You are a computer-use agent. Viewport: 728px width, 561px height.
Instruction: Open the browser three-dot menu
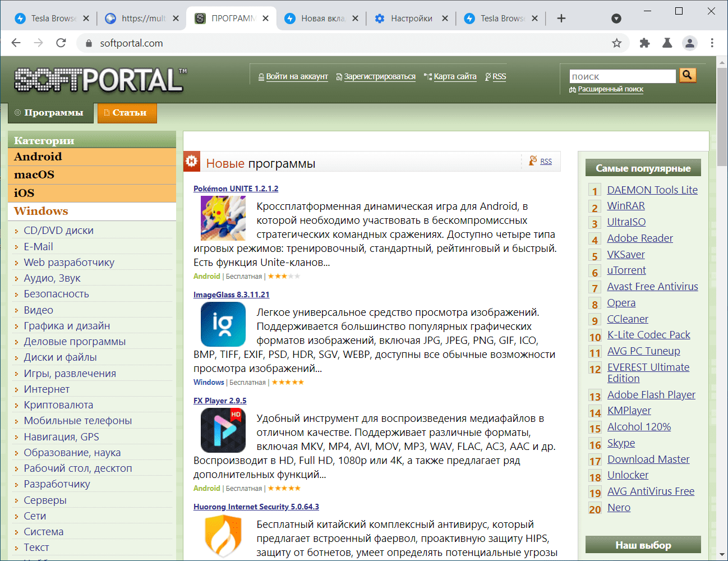coord(712,43)
